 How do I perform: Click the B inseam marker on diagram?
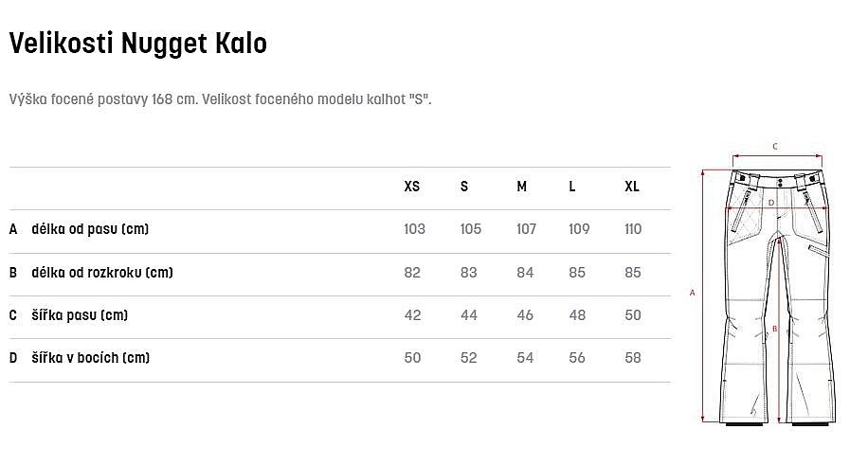point(774,329)
